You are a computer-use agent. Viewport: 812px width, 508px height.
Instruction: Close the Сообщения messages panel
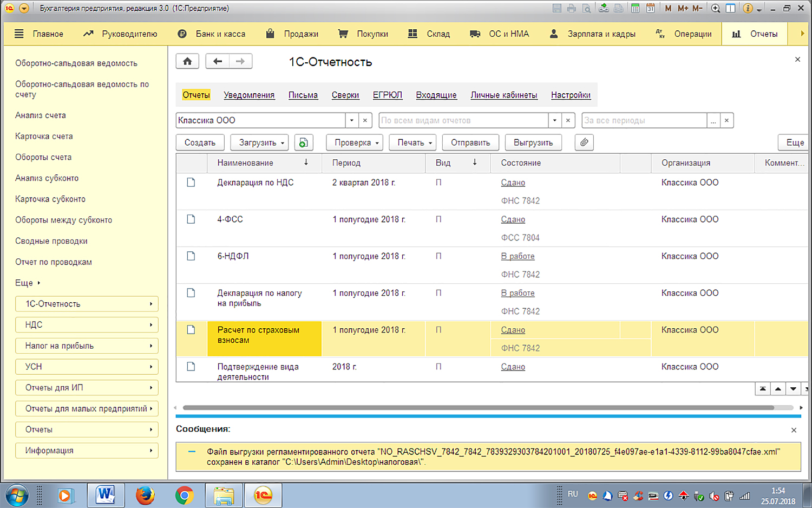click(x=794, y=430)
